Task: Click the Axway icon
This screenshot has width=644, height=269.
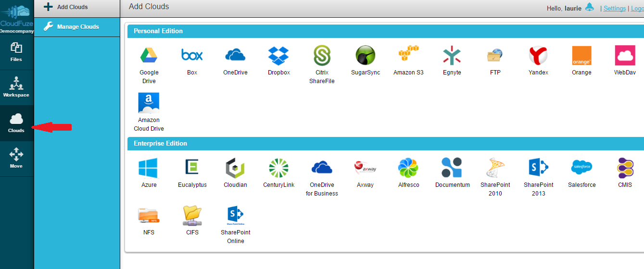Action: pos(365,168)
